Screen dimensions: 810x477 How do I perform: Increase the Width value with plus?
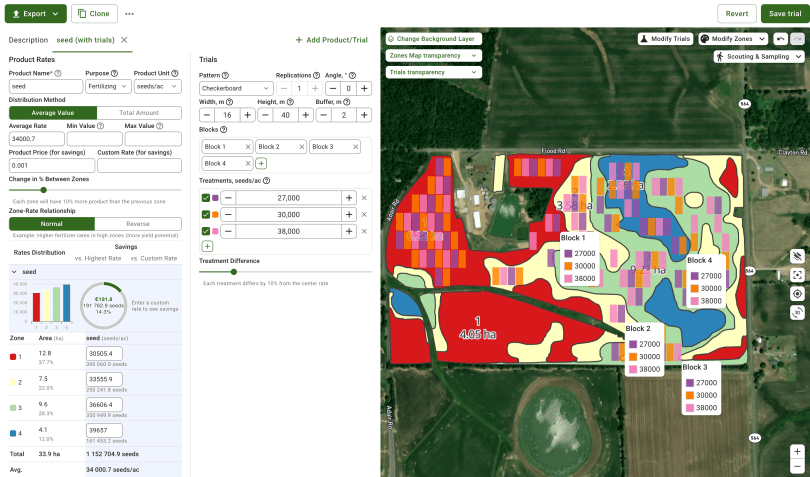coord(247,115)
